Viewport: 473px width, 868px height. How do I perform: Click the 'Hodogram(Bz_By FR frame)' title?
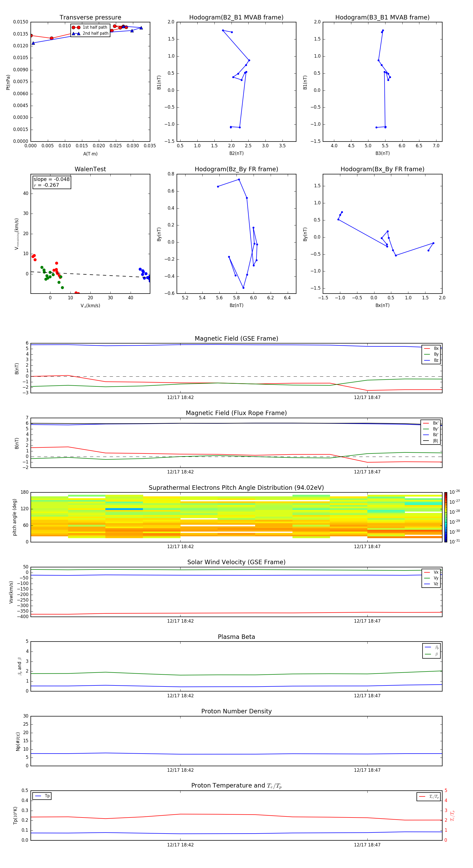point(236,169)
